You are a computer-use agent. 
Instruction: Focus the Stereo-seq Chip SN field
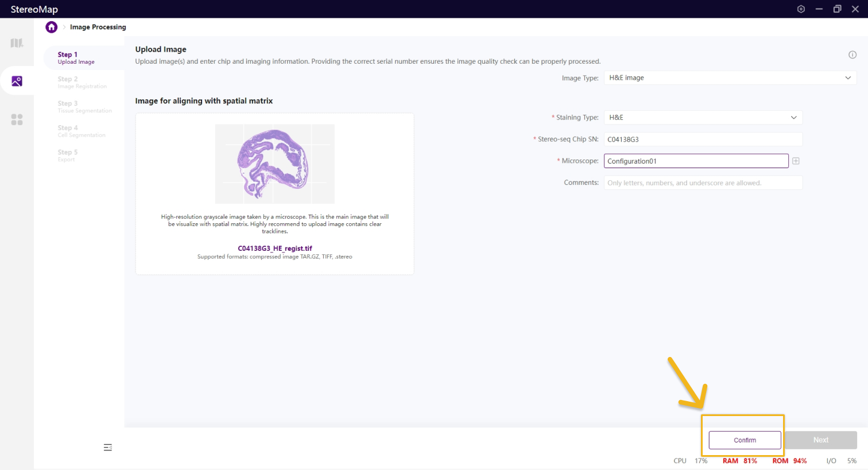point(703,139)
